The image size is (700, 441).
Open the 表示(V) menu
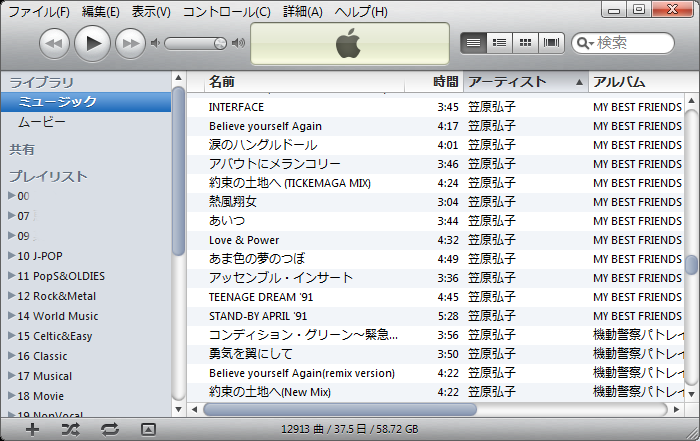(x=151, y=12)
